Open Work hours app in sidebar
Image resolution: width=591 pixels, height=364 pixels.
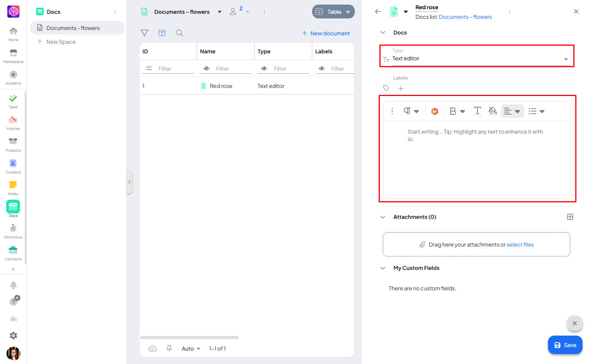coord(13,232)
